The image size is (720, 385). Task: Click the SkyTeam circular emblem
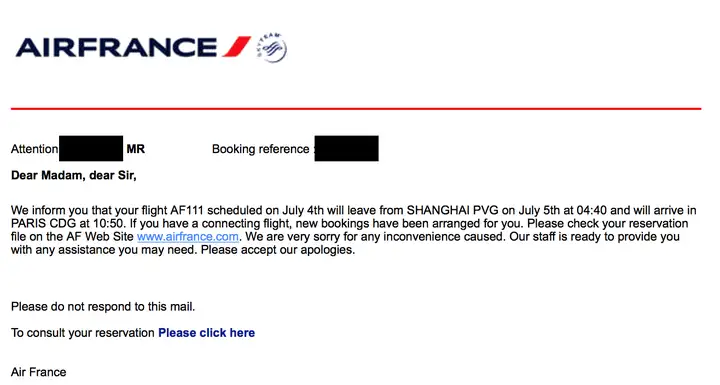point(272,47)
